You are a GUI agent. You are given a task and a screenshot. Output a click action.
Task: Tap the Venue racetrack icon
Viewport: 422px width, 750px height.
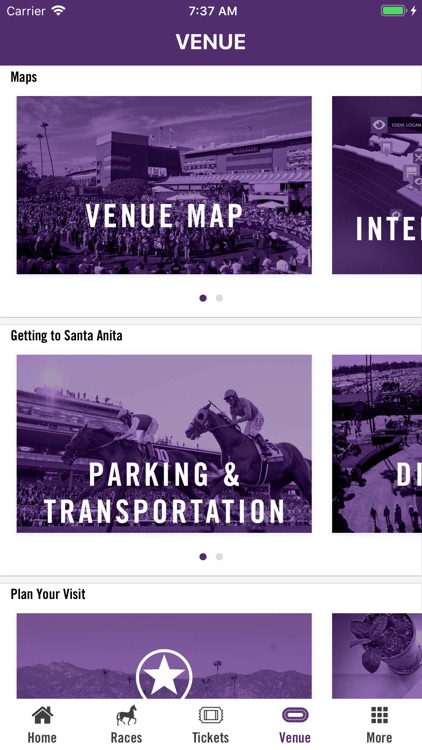point(295,716)
